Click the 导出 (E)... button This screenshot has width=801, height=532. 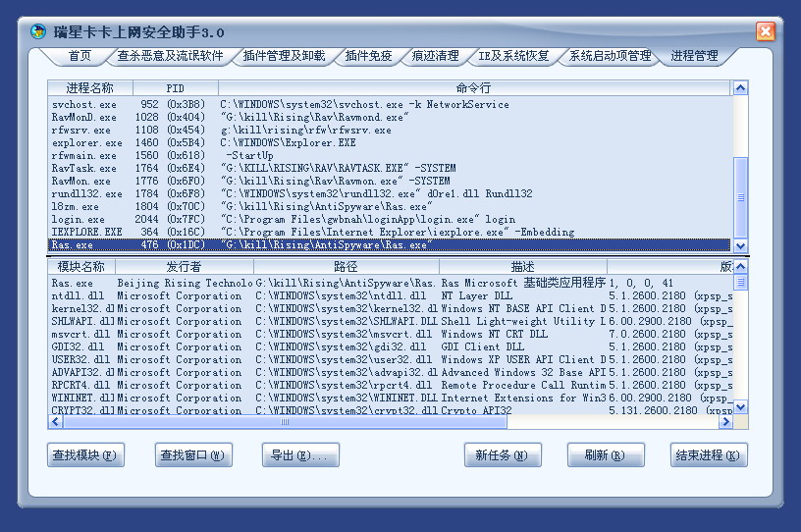[300, 454]
